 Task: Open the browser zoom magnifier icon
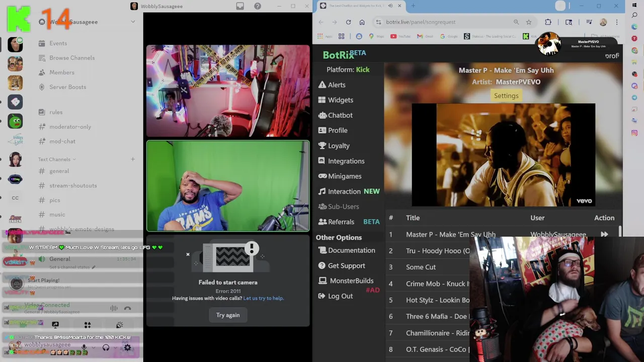pyautogui.click(x=516, y=22)
